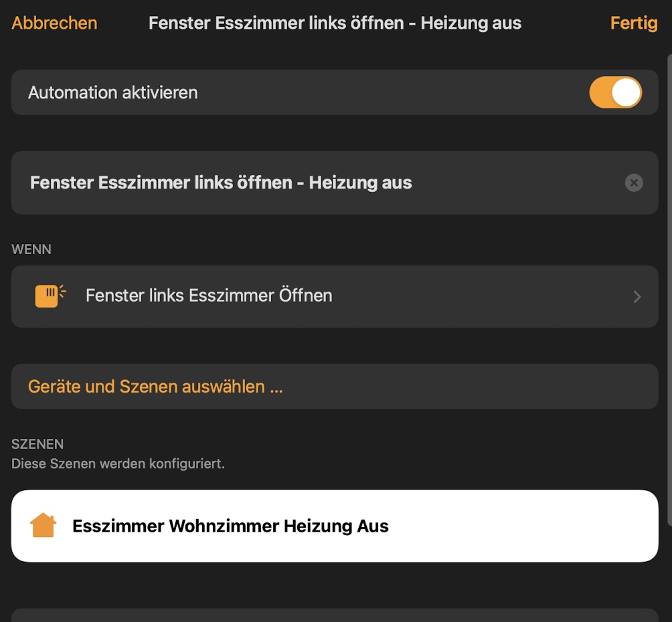Click the clear text icon in name field
Screen dimensions: 672x622
[634, 183]
